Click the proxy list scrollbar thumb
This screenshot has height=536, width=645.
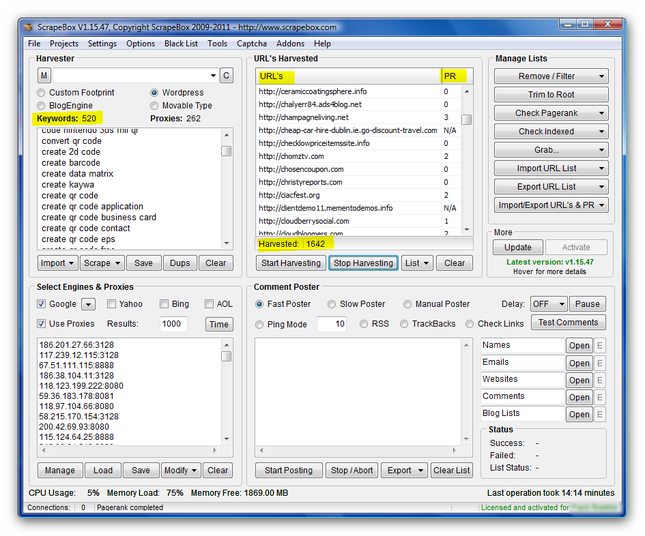coord(226,356)
